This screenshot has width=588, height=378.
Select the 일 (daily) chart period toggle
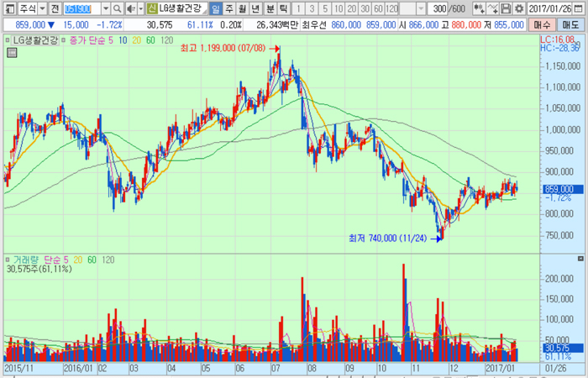click(x=216, y=8)
